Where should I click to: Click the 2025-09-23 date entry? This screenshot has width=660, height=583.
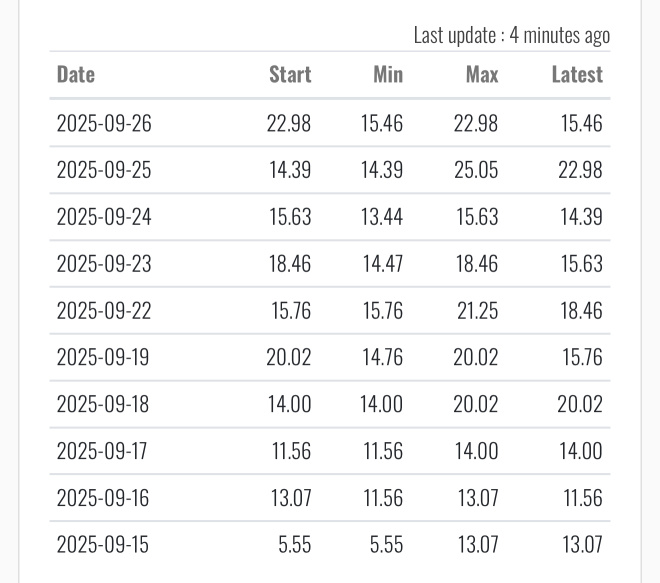pyautogui.click(x=104, y=264)
